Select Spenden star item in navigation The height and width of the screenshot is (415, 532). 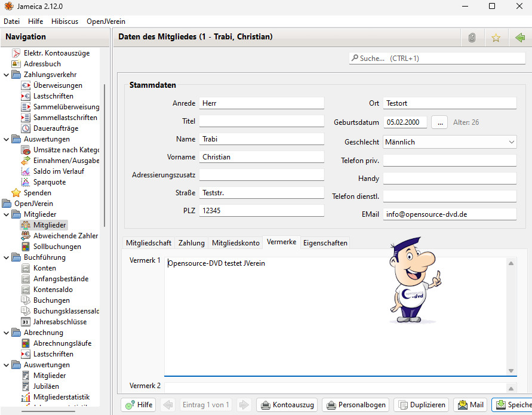pos(37,193)
